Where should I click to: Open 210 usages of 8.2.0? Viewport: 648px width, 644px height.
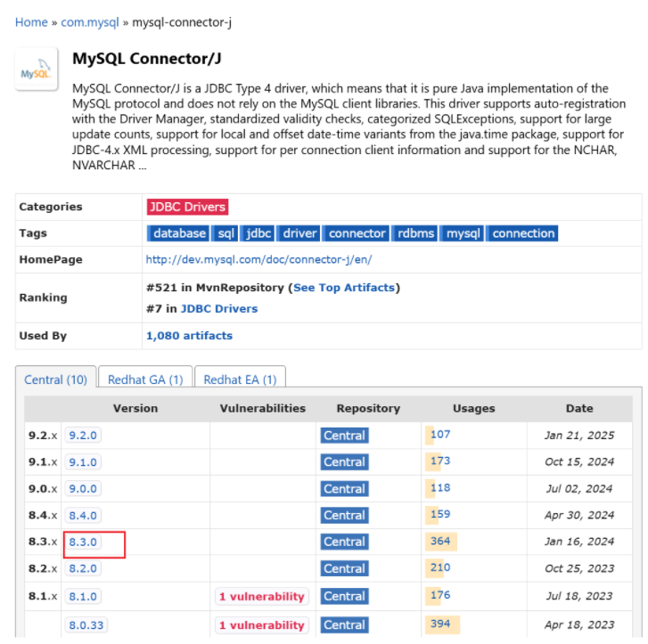click(440, 567)
